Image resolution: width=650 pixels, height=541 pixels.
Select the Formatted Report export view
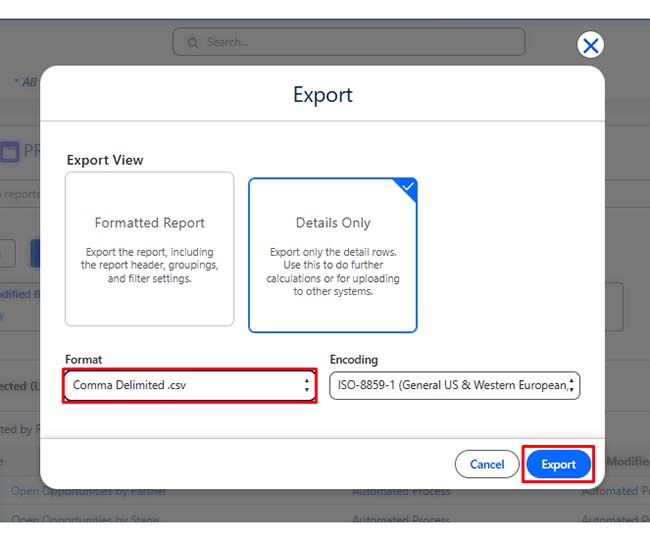point(149,249)
